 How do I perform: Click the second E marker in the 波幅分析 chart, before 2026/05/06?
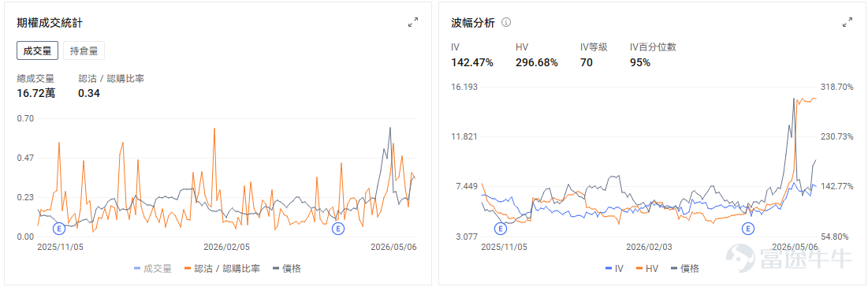pyautogui.click(x=748, y=228)
